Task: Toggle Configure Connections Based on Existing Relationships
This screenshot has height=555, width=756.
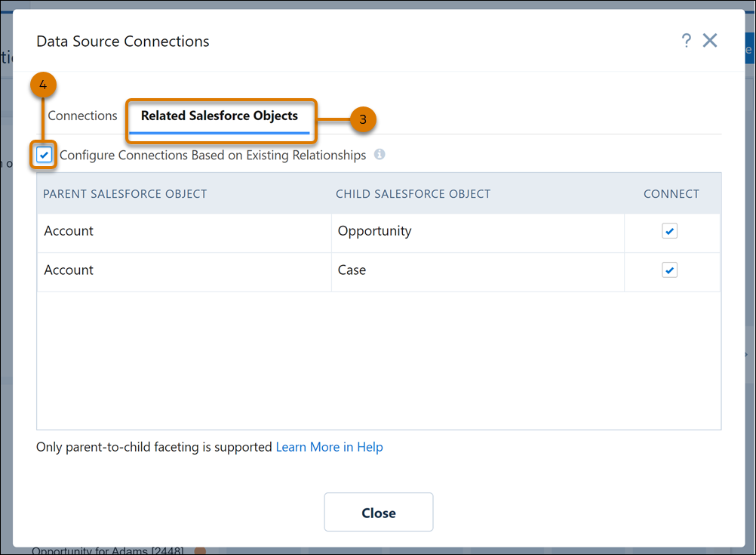Action: point(44,155)
